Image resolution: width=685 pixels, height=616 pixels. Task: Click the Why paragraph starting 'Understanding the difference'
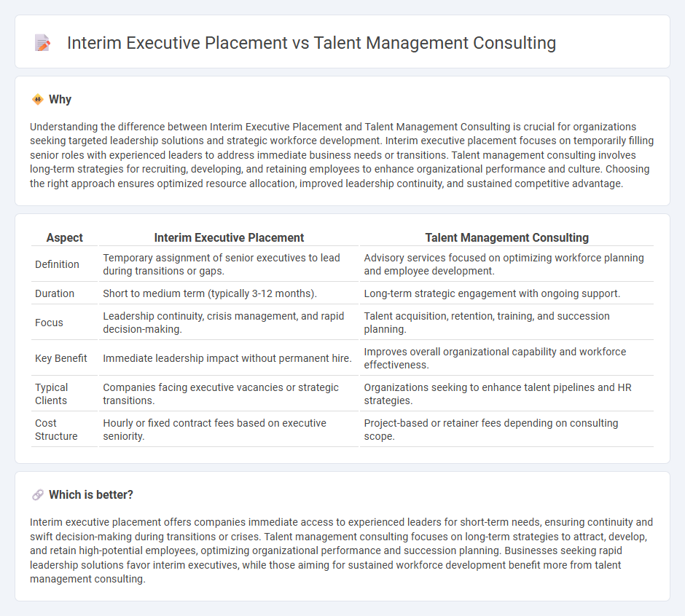(x=342, y=155)
